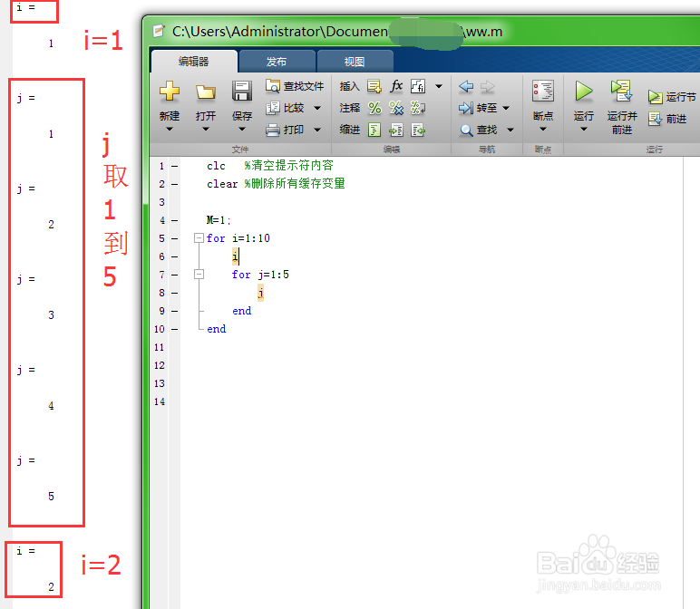
Task: Set breakpoint dash on line 7
Action: (x=175, y=275)
